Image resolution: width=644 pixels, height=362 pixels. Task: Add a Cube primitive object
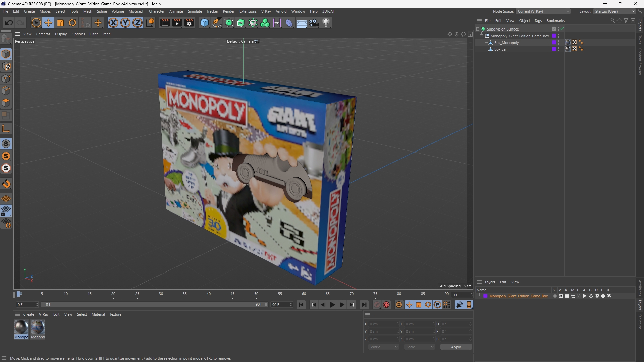204,23
